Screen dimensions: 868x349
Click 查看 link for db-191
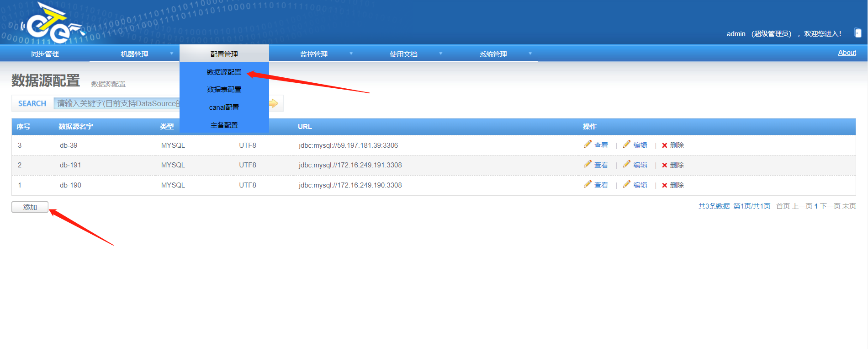tap(601, 165)
